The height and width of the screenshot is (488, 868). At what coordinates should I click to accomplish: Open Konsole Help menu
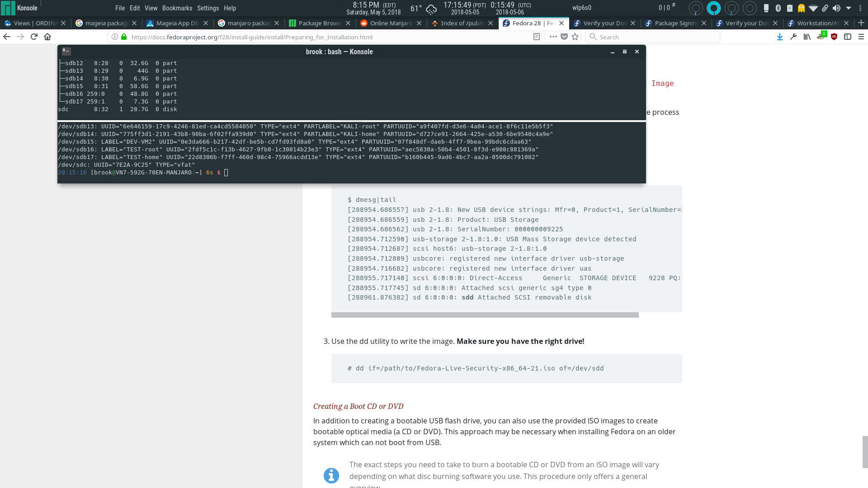click(x=230, y=8)
